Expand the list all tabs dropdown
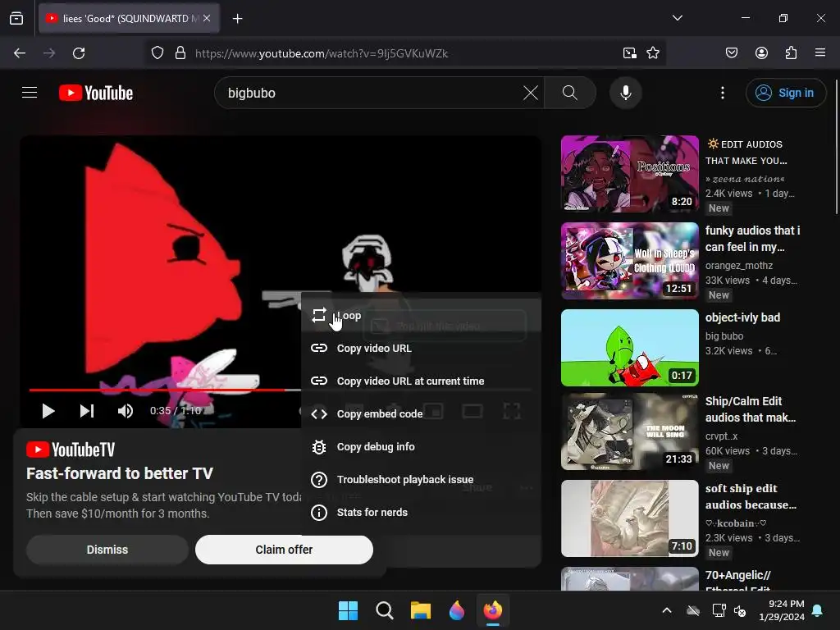Screen dimensions: 840x630 (x=677, y=18)
